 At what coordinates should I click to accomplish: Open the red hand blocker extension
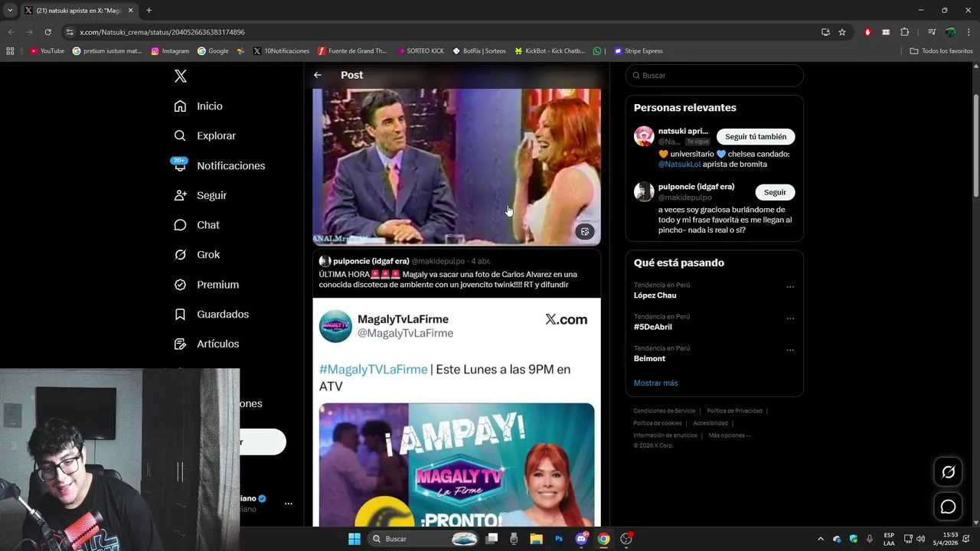click(x=867, y=32)
